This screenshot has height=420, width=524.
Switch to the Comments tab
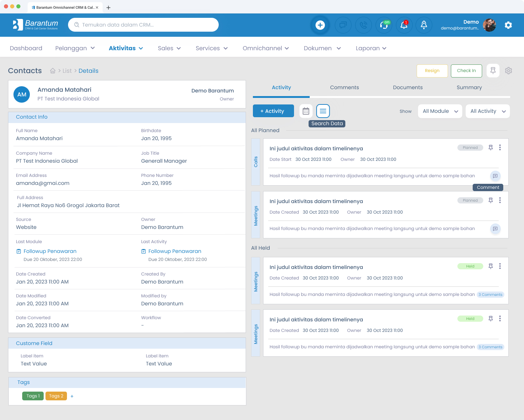344,87
